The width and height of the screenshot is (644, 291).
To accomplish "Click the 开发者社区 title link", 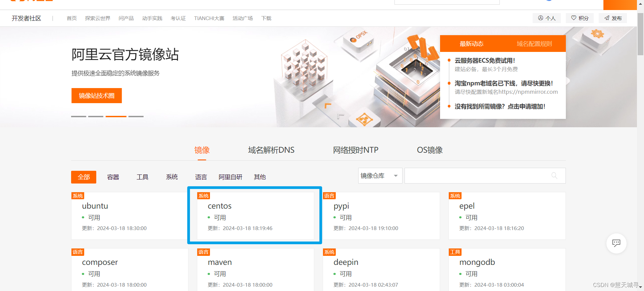I will click(x=26, y=18).
